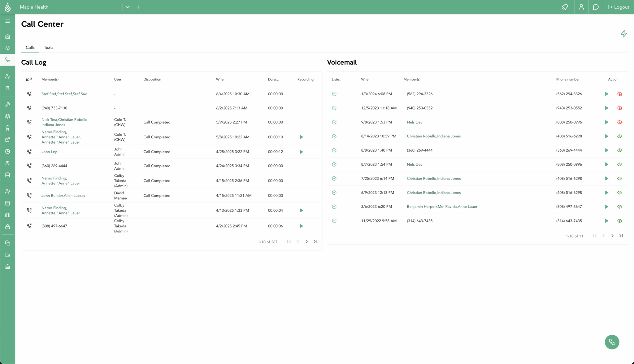The height and width of the screenshot is (364, 634).
Task: Select the phone Call Center icon in sidebar
Action: pos(7,60)
